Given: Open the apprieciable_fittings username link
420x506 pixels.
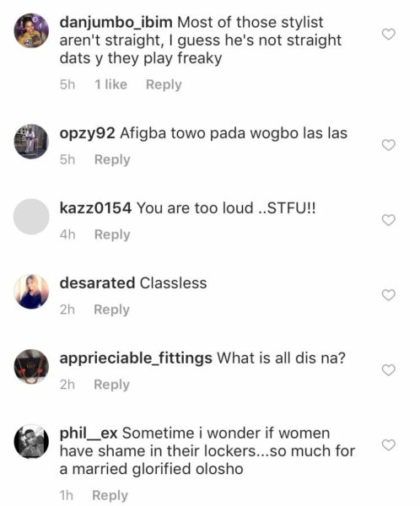Looking at the screenshot, I should 136,359.
